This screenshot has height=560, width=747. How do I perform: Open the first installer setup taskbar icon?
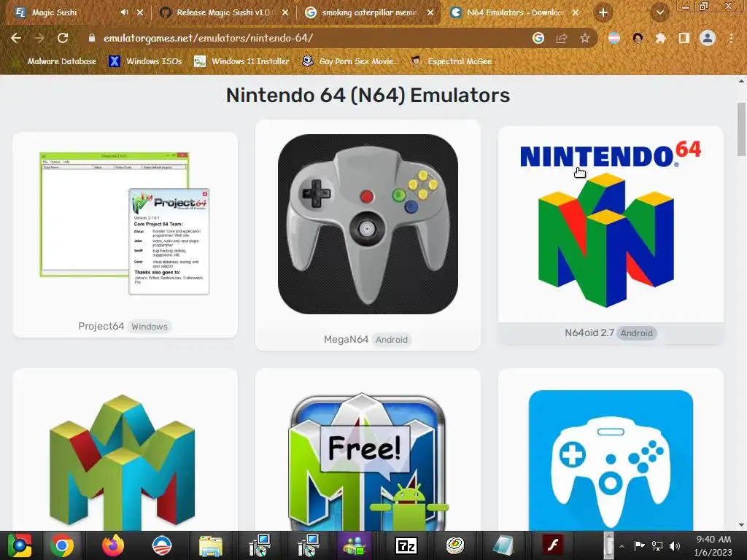260,545
